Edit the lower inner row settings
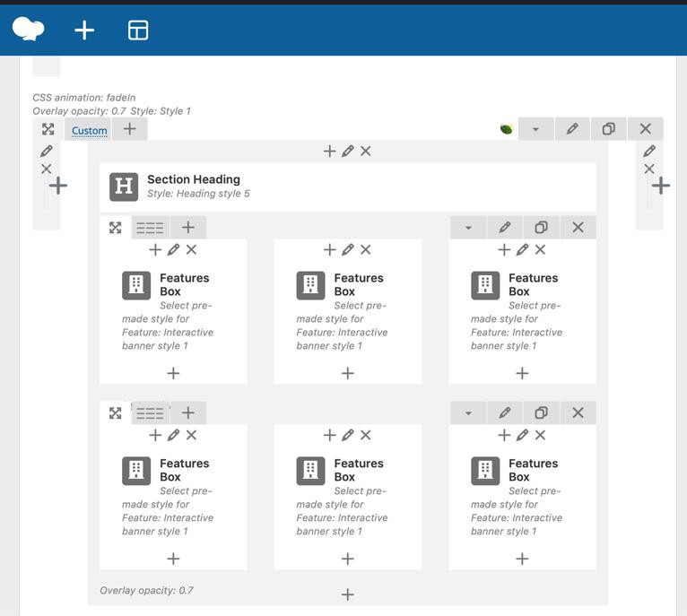Viewport: 687px width, 616px height. point(505,412)
